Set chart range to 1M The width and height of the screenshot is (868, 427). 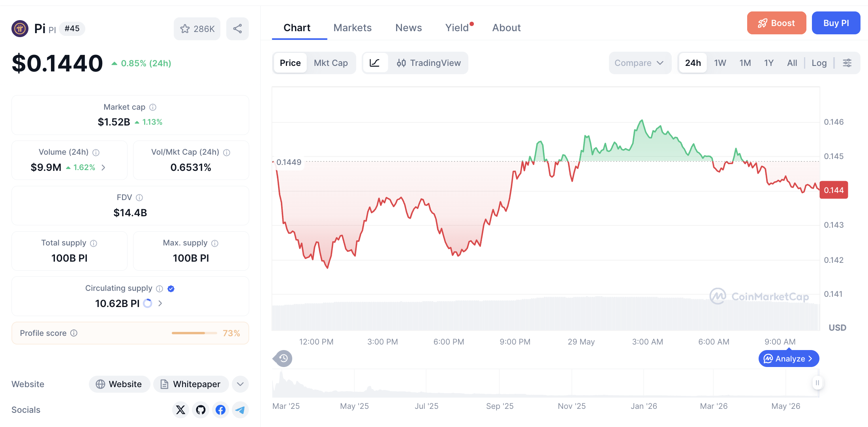pyautogui.click(x=745, y=63)
